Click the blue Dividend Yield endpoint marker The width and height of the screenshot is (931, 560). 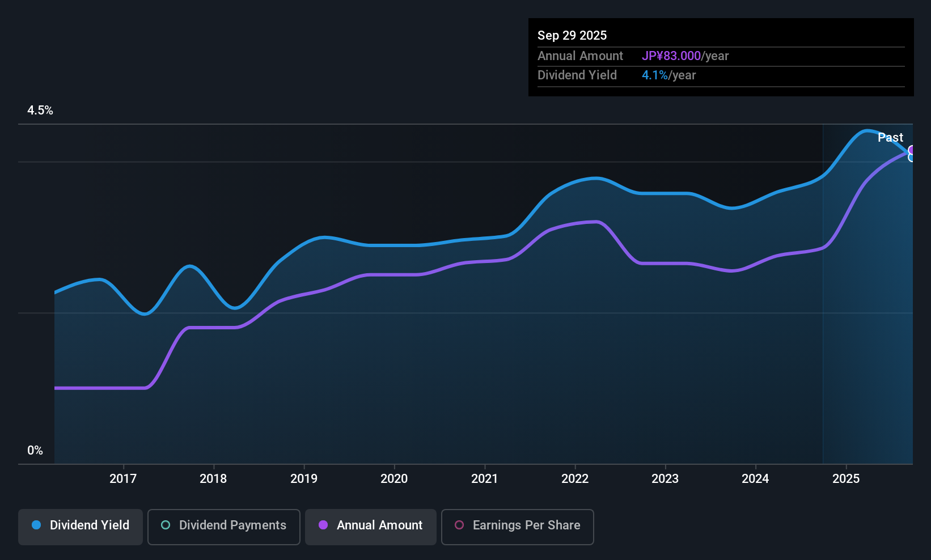912,158
